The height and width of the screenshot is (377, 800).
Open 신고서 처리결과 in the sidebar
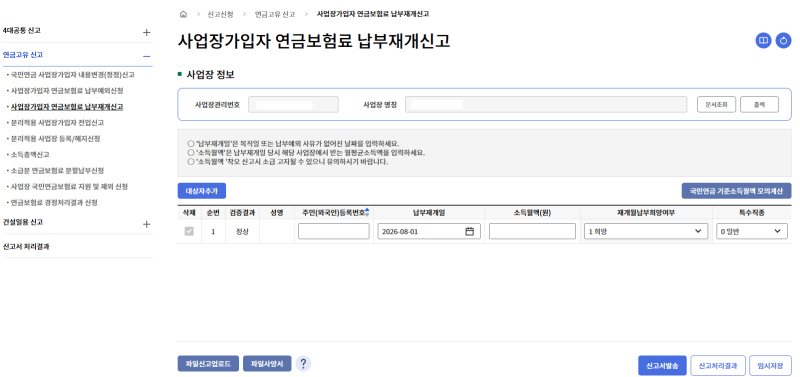coord(26,246)
